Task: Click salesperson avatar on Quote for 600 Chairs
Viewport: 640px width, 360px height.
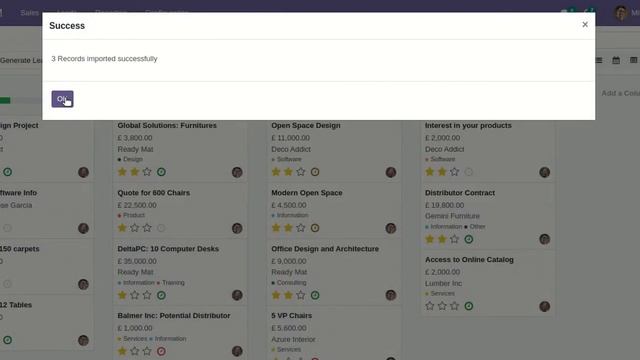Action: [237, 228]
